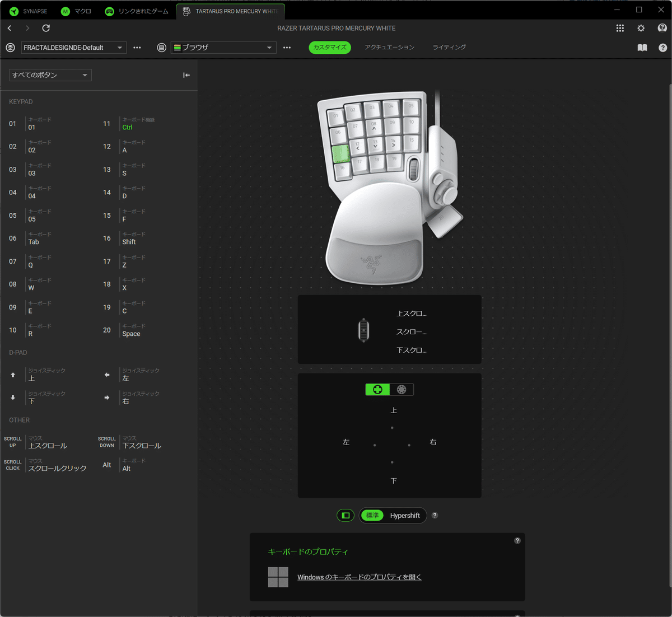Open profile options three-dots menu

tap(137, 48)
